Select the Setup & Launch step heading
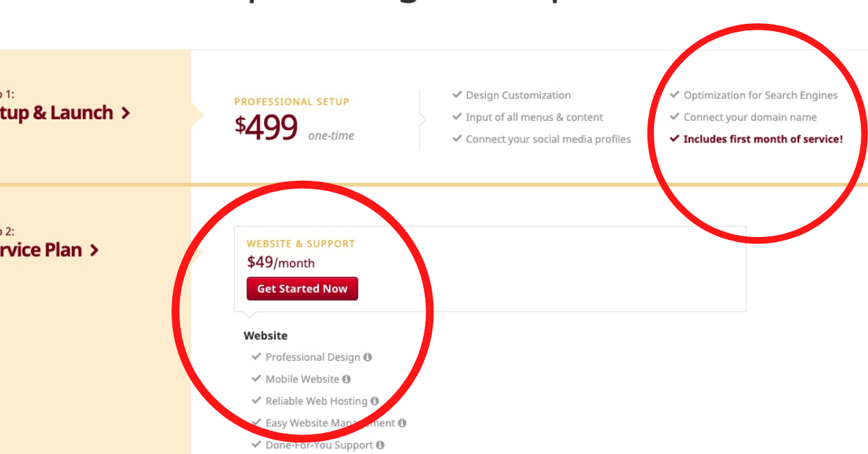This screenshot has height=454, width=868. click(56, 113)
